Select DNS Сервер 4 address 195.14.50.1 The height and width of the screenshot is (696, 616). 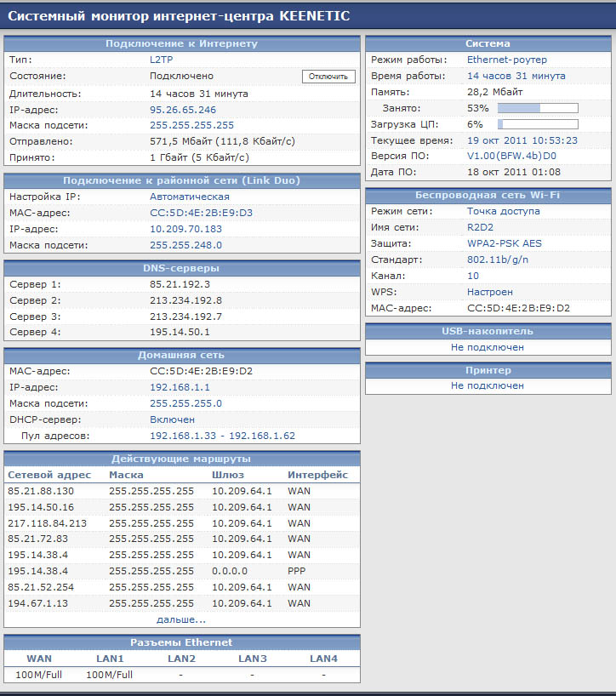click(180, 332)
